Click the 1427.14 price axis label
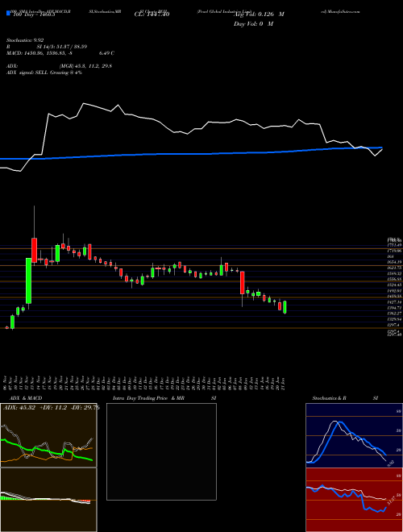The width and height of the screenshot is (403, 532). coord(394,302)
